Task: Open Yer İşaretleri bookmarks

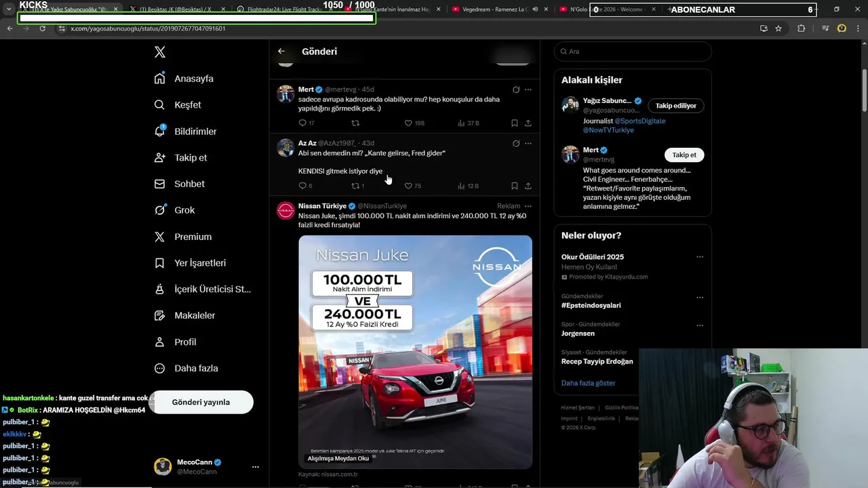Action: 191,263
